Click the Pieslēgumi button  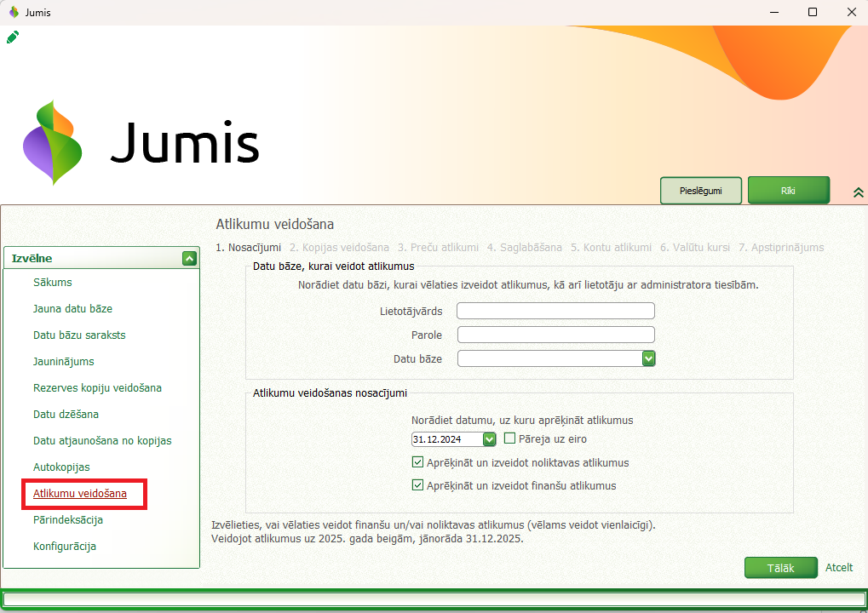(701, 191)
